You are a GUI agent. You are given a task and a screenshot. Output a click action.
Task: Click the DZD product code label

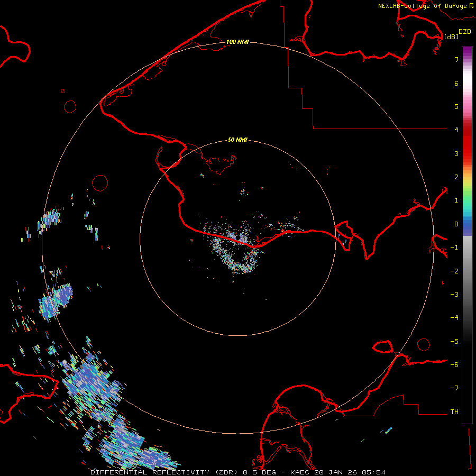tap(465, 32)
